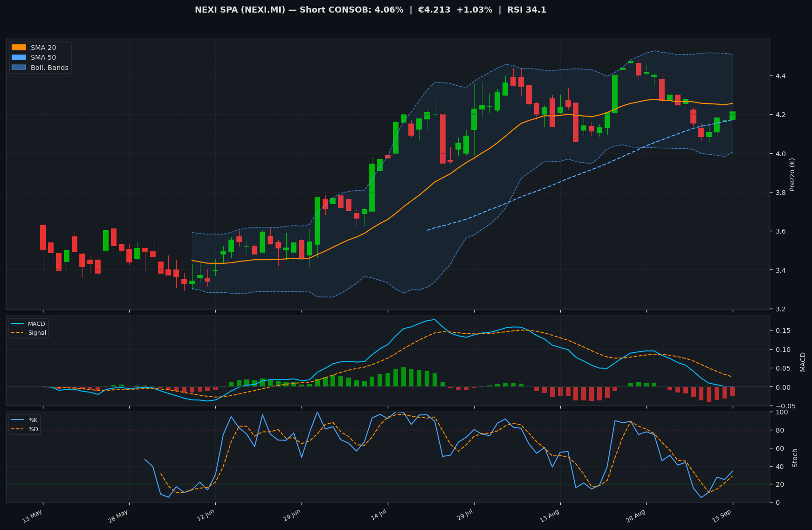This screenshot has height=530, width=812.
Task: Click the NEXI SPA (NEXI.MI) name in the title
Action: click(240, 10)
